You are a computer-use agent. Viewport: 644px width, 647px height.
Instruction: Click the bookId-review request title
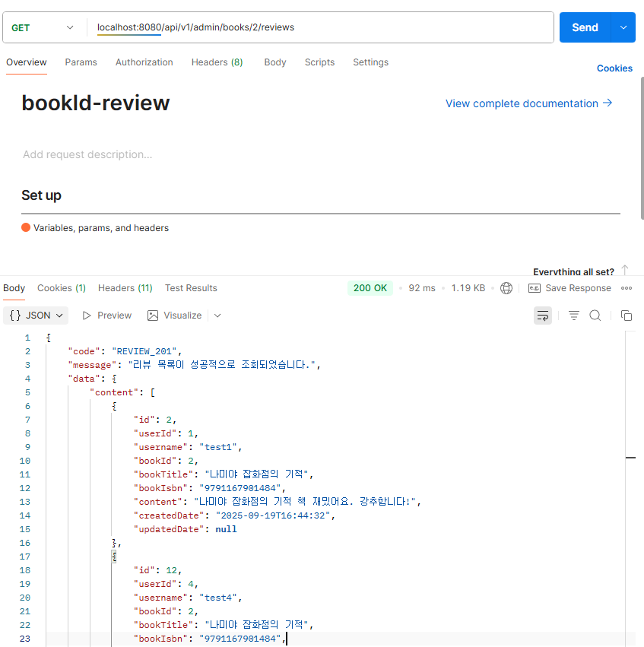(x=96, y=103)
